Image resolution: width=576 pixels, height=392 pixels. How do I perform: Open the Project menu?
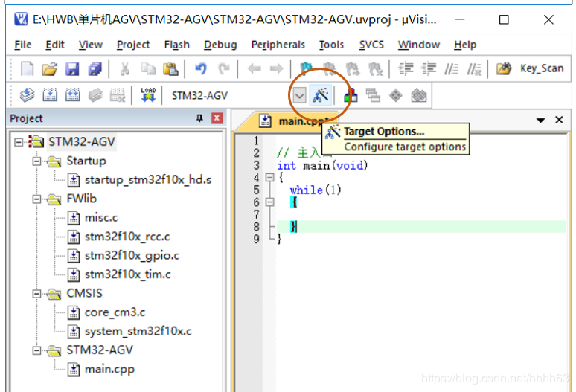pos(133,45)
